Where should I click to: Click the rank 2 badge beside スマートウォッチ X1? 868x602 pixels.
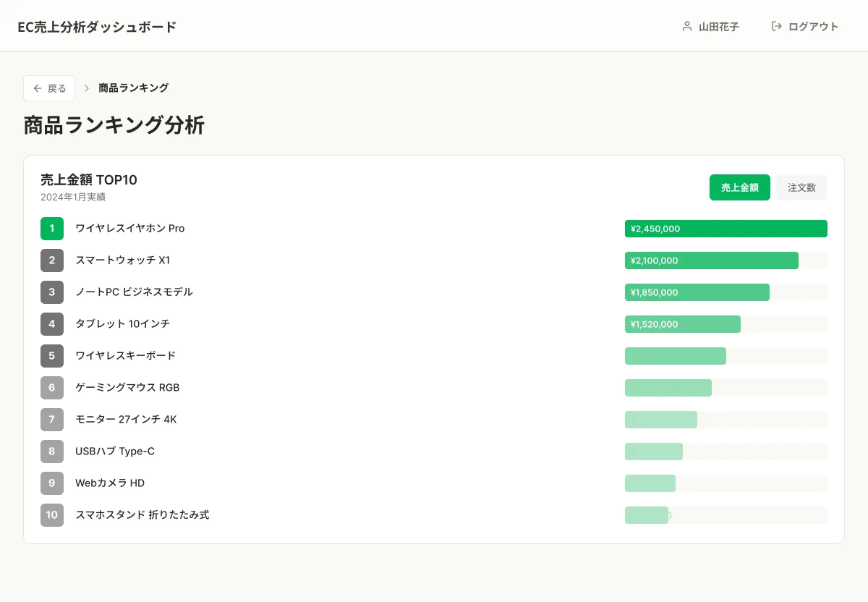tap(51, 260)
